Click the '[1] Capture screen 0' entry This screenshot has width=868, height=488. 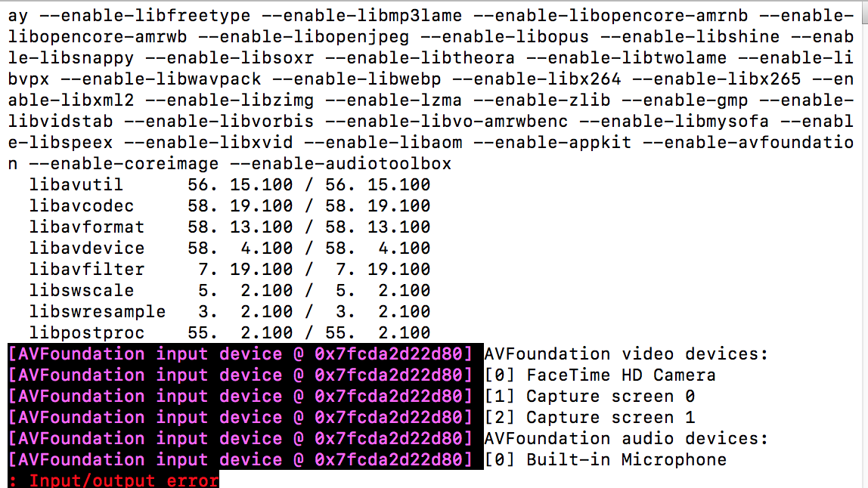point(590,396)
